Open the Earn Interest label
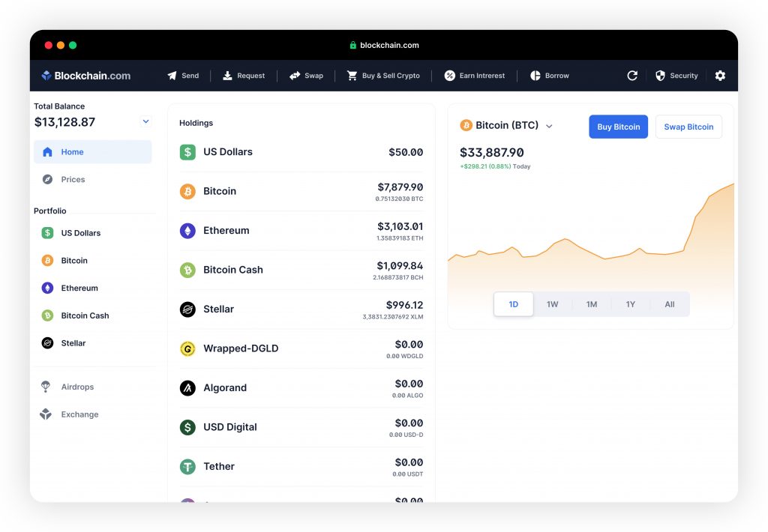 click(482, 76)
